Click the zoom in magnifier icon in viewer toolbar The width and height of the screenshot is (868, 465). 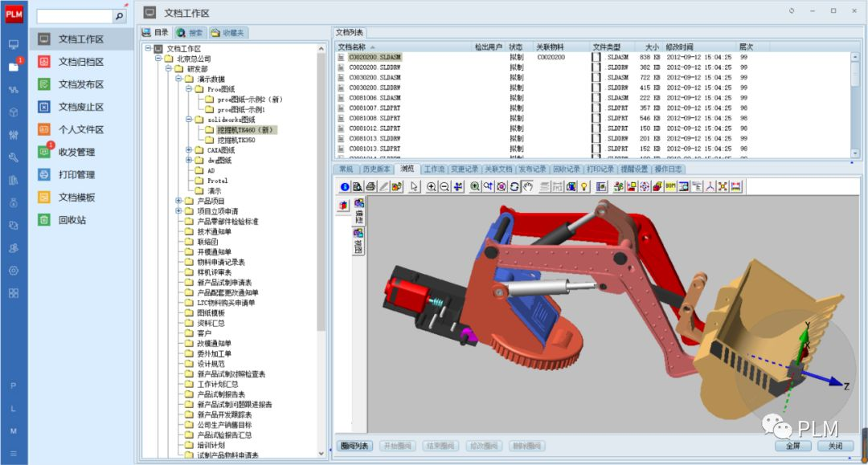point(432,186)
